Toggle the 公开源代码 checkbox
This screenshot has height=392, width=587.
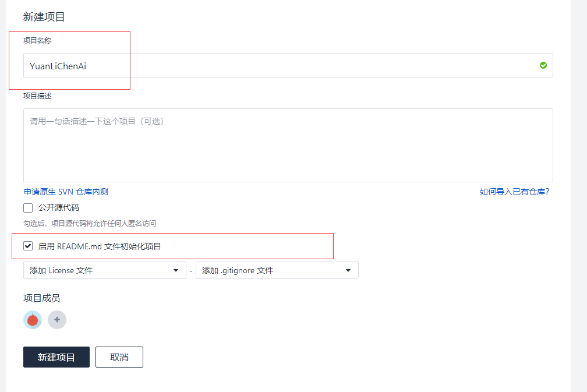click(28, 208)
